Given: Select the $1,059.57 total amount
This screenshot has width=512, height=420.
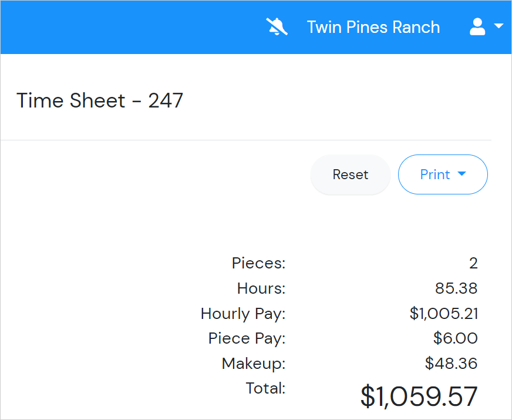Looking at the screenshot, I should (419, 397).
